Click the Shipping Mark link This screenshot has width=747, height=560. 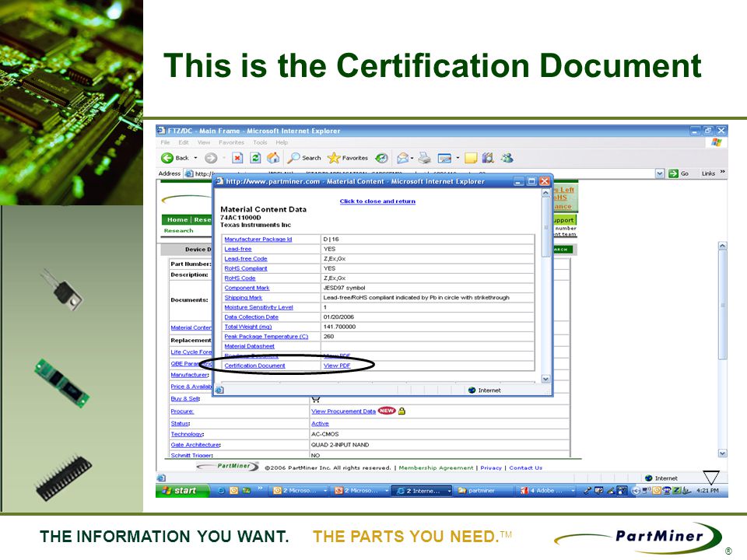[x=243, y=298]
